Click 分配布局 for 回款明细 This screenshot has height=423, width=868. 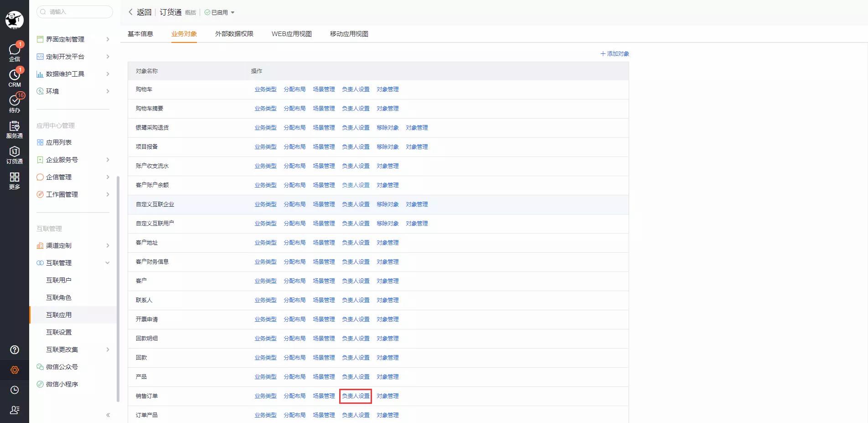[294, 339]
